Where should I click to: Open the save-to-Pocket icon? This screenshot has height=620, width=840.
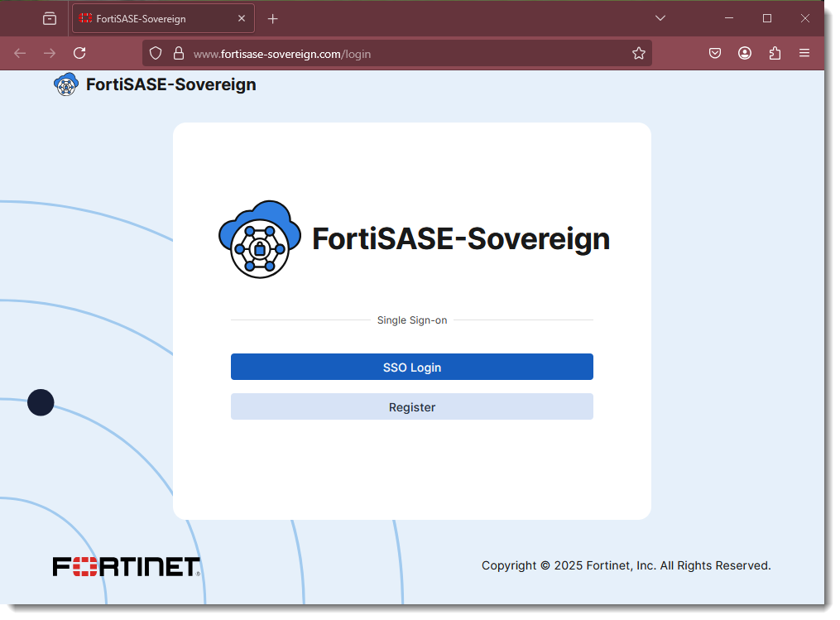[x=714, y=53]
